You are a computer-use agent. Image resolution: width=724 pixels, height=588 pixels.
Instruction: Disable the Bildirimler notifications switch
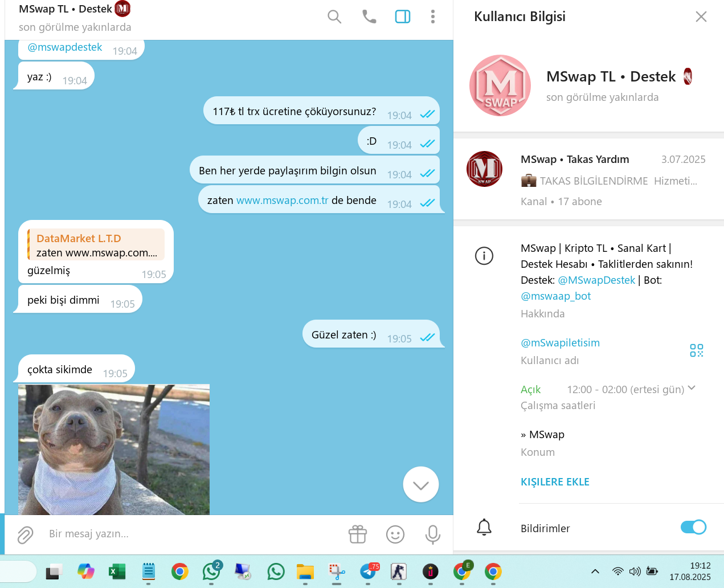coord(693,528)
